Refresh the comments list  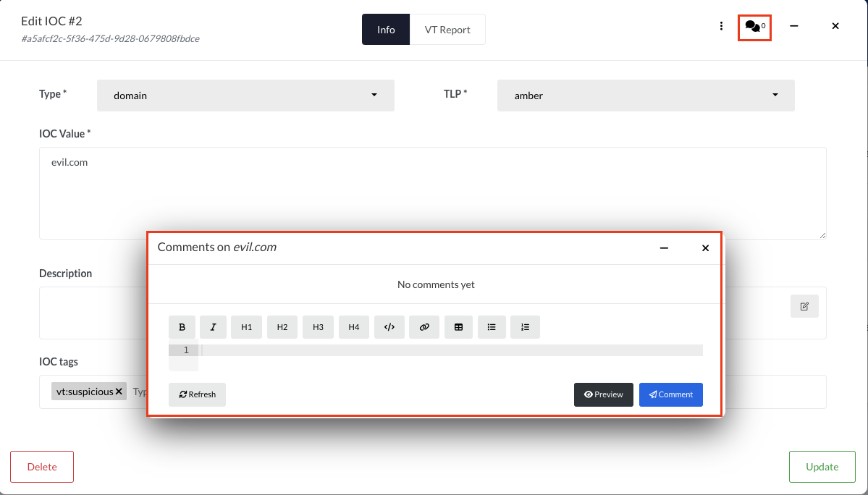click(x=197, y=394)
